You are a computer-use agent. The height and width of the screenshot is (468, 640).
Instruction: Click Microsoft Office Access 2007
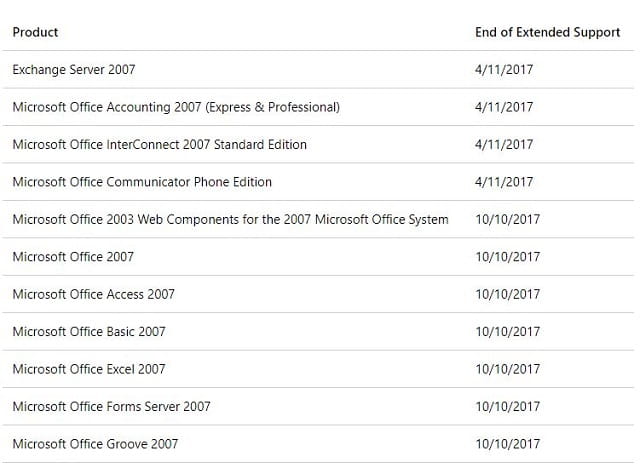click(x=93, y=295)
